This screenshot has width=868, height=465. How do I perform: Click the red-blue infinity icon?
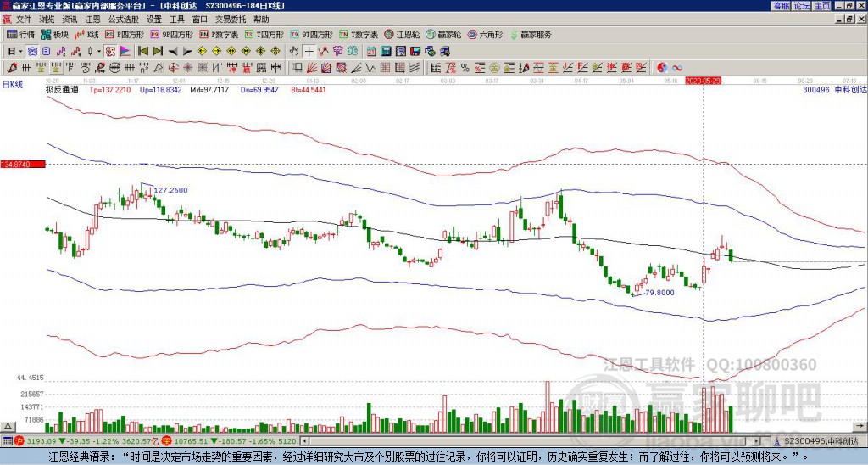click(x=677, y=68)
